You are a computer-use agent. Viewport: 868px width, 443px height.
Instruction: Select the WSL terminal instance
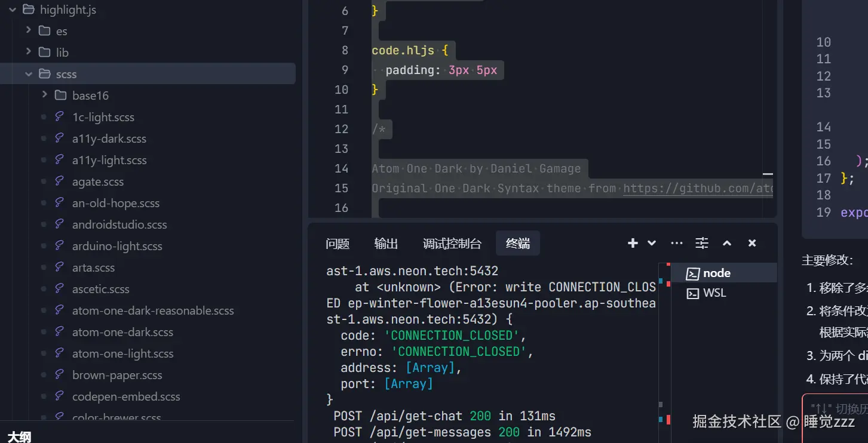point(724,293)
